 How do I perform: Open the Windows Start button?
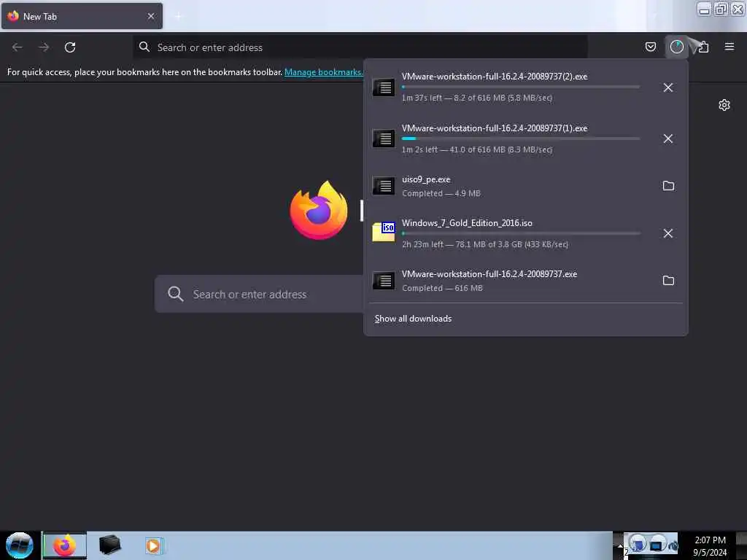(x=20, y=545)
